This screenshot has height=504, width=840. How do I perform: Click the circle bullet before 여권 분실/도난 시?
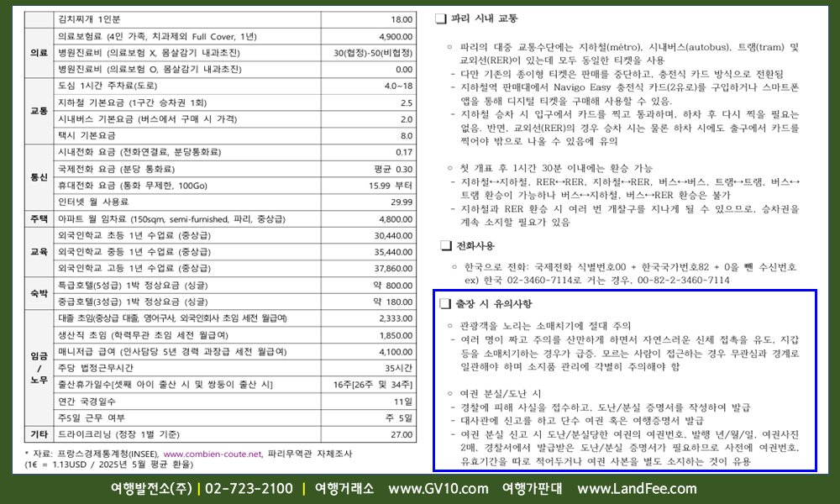coord(452,392)
